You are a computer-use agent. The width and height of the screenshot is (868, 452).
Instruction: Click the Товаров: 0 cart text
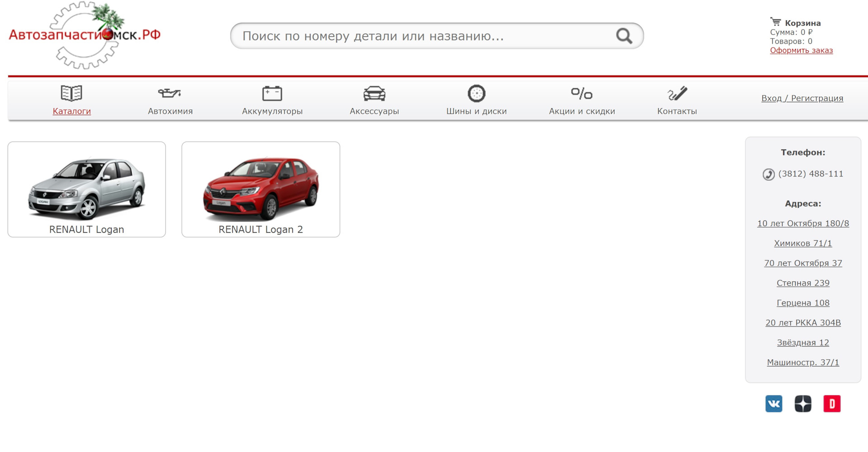(791, 41)
